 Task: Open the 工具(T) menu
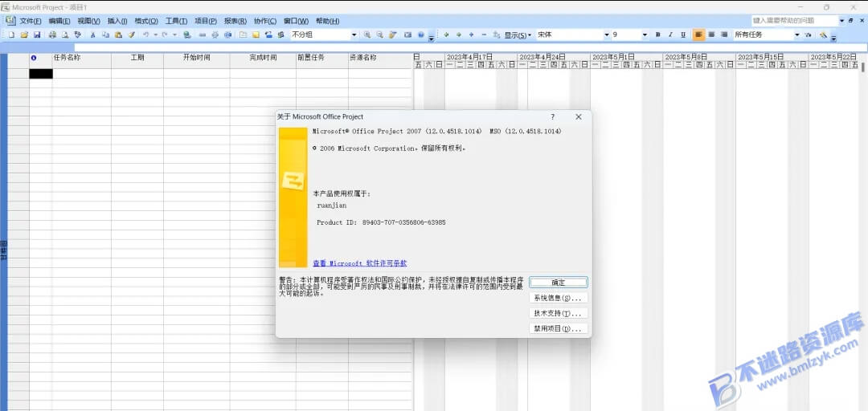[176, 21]
